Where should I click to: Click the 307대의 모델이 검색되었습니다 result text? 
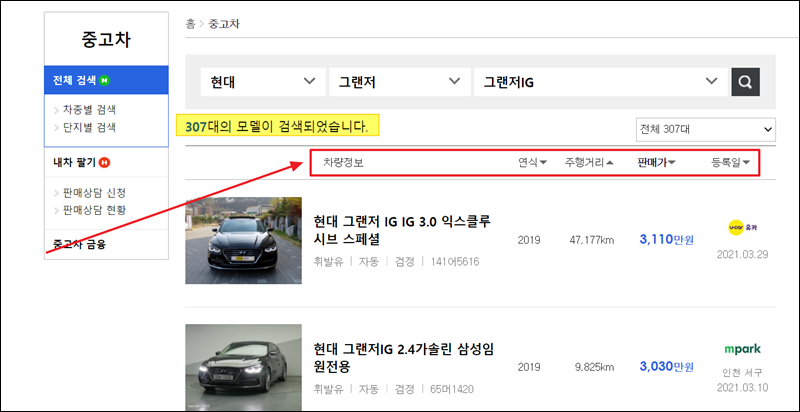click(277, 126)
